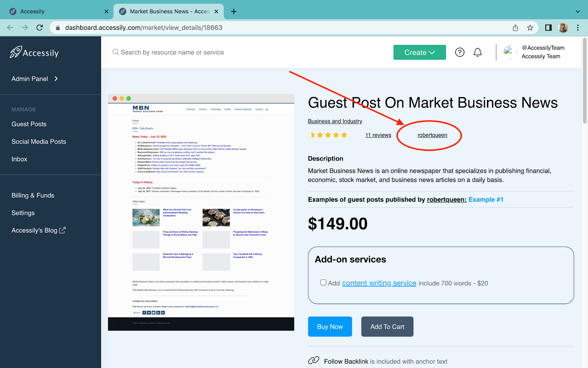
Task: Click the Accessily rocket logo
Action: tap(34, 53)
